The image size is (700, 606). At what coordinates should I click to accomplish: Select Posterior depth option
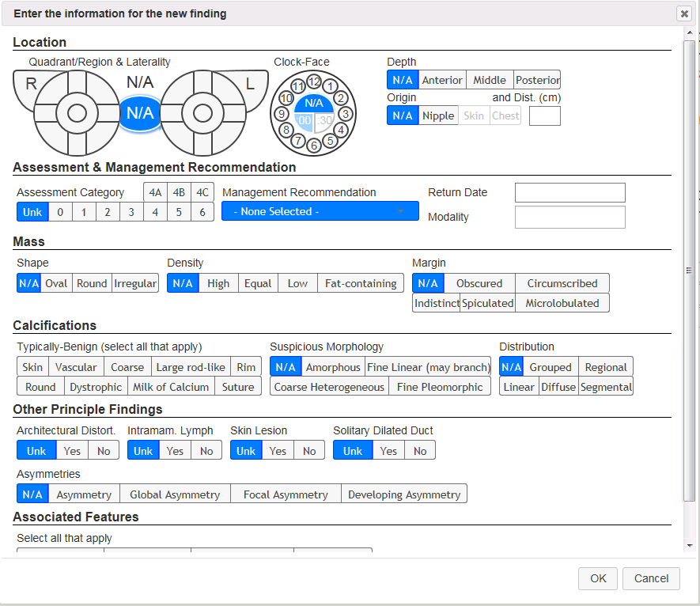[537, 80]
